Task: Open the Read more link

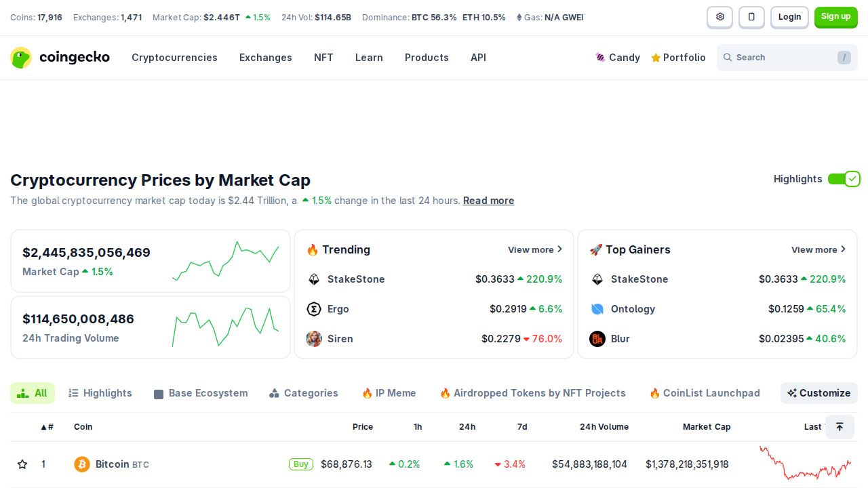Action: [x=488, y=201]
